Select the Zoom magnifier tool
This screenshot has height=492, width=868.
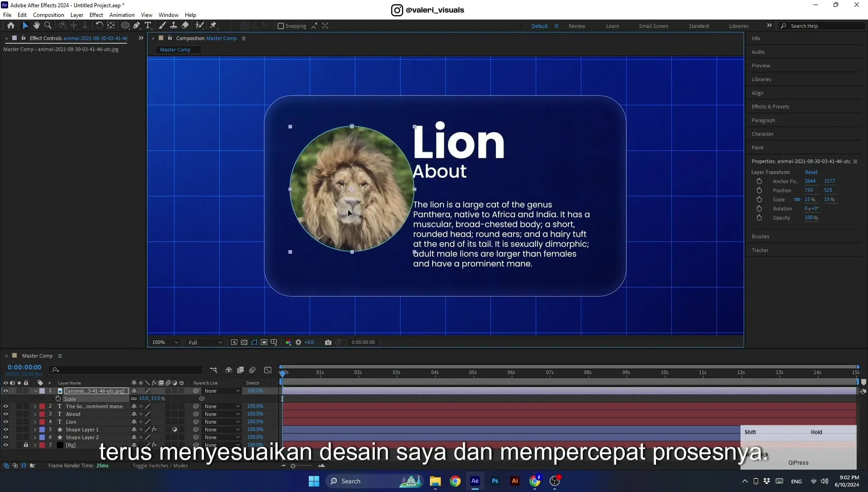[x=48, y=26]
